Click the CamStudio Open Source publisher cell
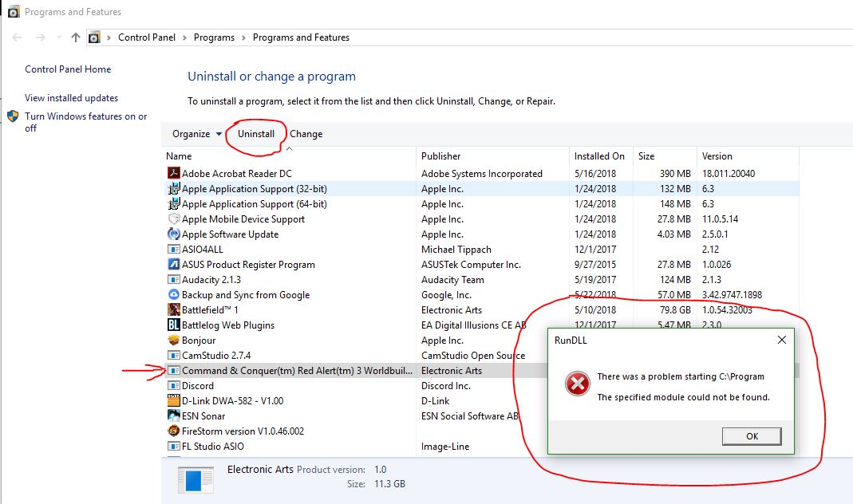 pos(473,356)
